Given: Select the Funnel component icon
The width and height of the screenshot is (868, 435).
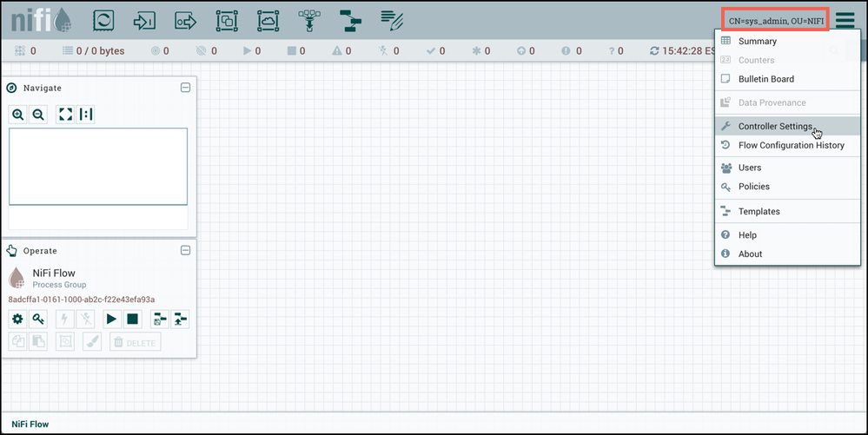Looking at the screenshot, I should [309, 21].
